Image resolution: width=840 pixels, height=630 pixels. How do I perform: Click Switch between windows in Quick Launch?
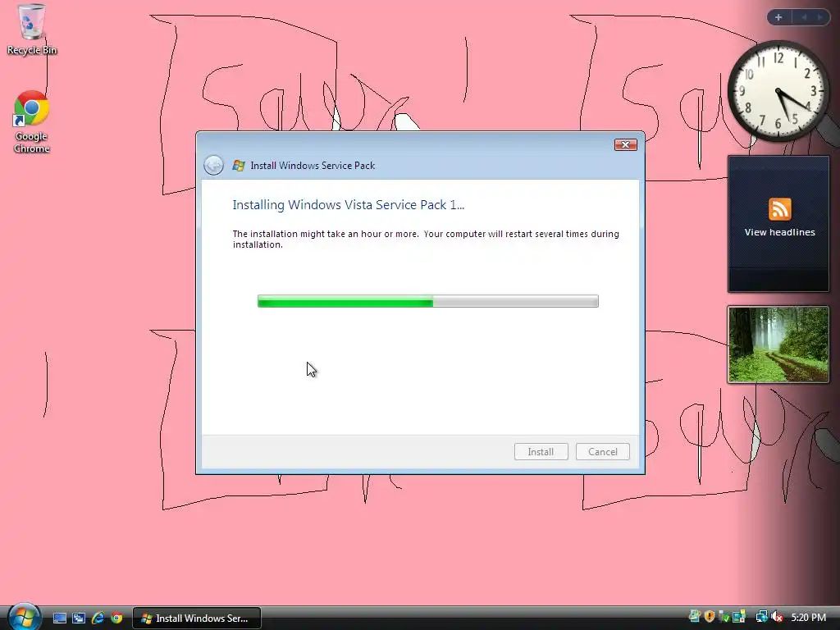pyautogui.click(x=79, y=619)
